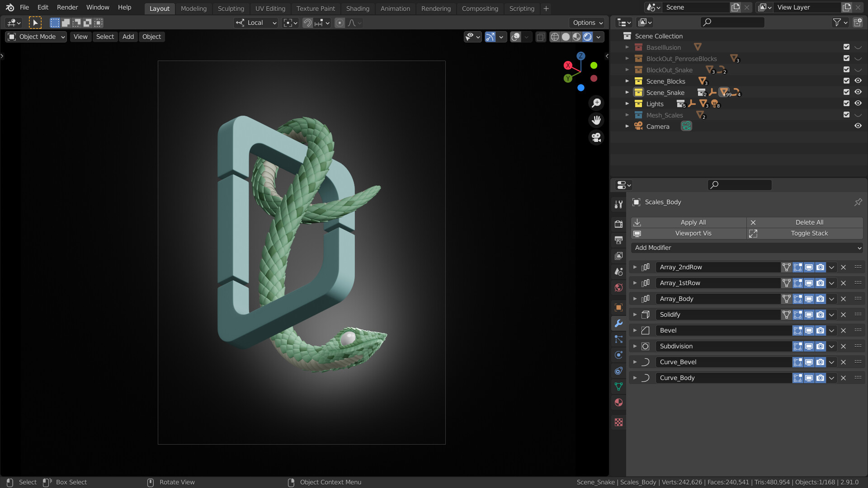This screenshot has width=868, height=488.
Task: Expand the Scene_Snake collection
Action: point(627,93)
